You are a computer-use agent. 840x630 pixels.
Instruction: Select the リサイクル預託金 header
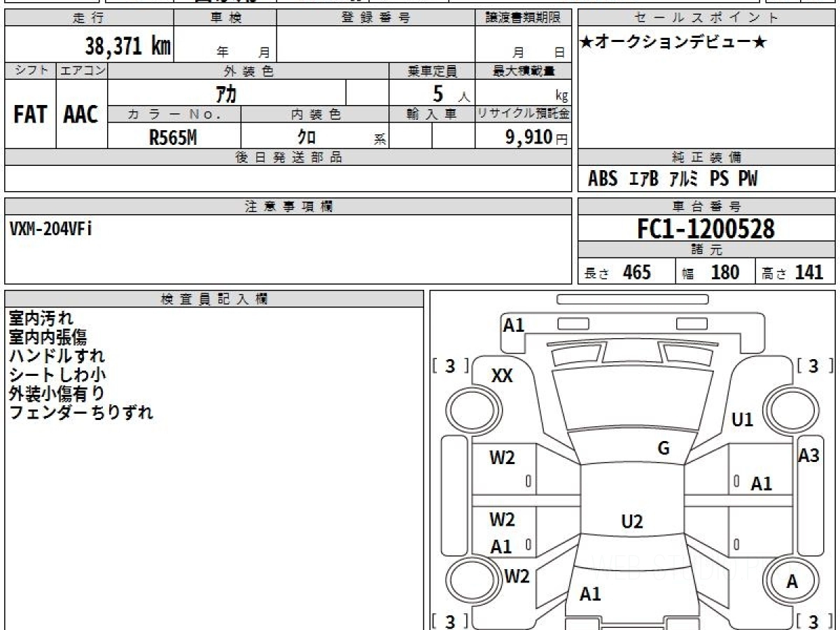523,114
